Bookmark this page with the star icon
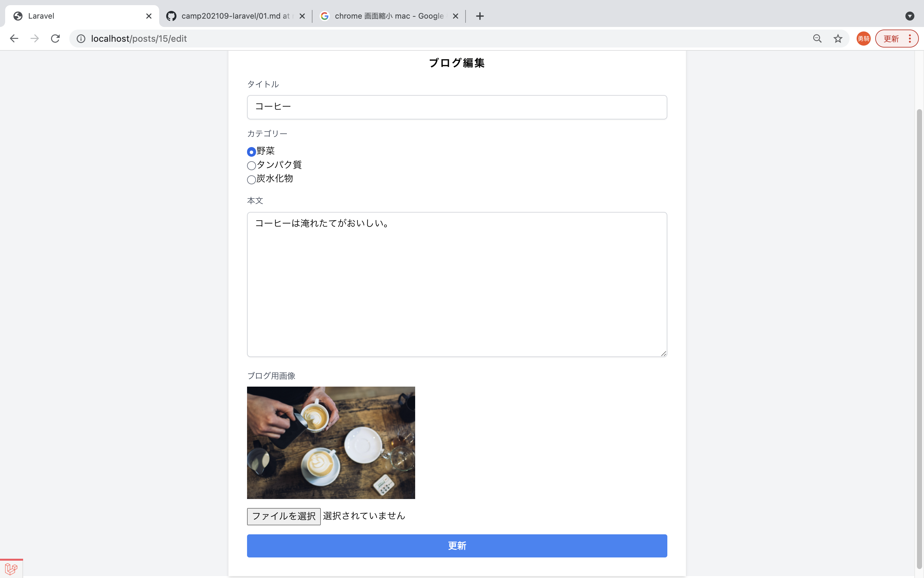The height and width of the screenshot is (578, 924). pyautogui.click(x=838, y=39)
